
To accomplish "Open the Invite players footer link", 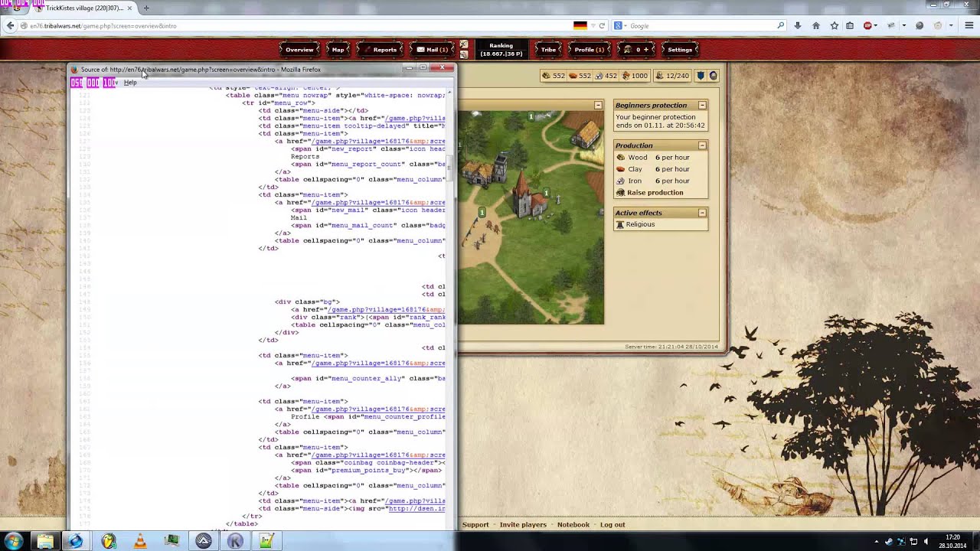I will pos(523,525).
